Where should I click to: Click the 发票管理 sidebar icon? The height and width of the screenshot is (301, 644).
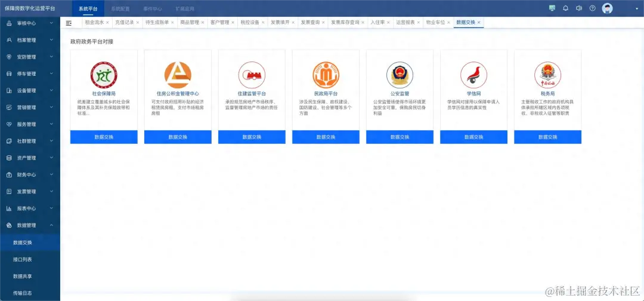(x=8, y=192)
